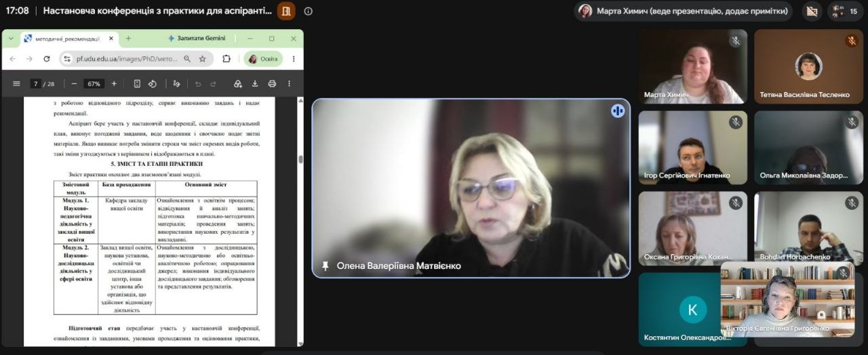Image resolution: width=868 pixels, height=355 pixels.
Task: Click the PDF redo arrow
Action: pyautogui.click(x=213, y=84)
